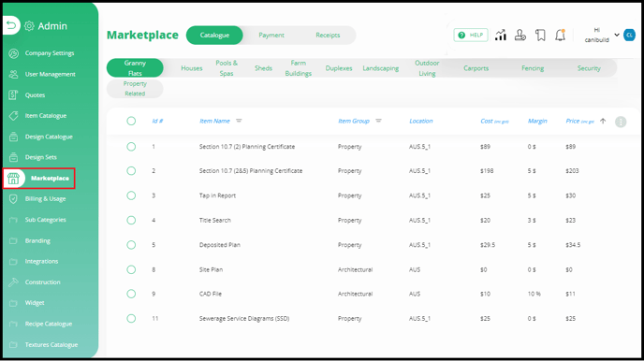Open the Item Name filter dropdown

pos(239,121)
